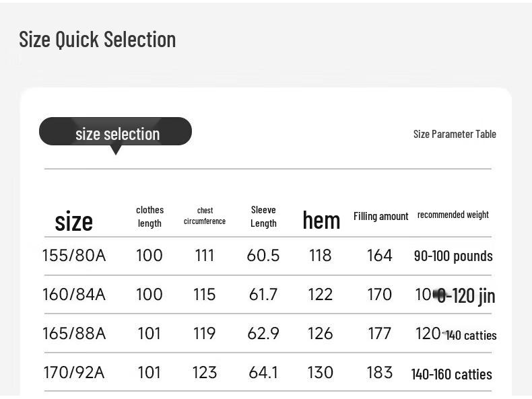
Task: Click the Size Quick Selection heading
Action: pos(98,40)
